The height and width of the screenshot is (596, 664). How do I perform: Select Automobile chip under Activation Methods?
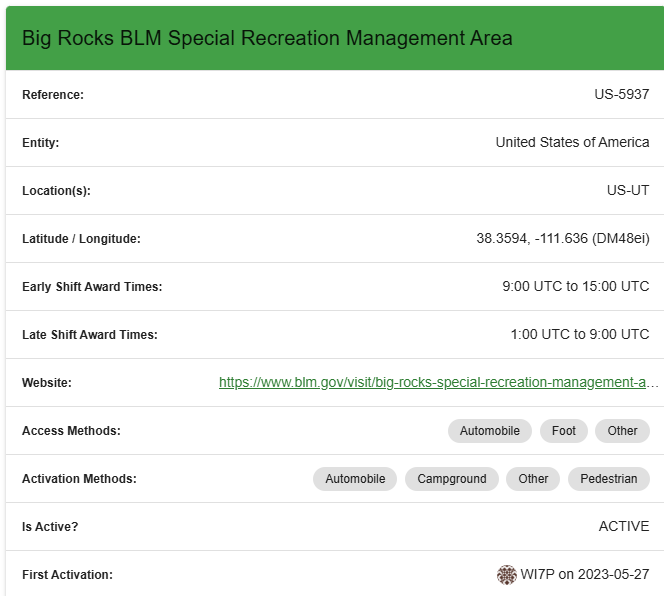pyautogui.click(x=355, y=479)
